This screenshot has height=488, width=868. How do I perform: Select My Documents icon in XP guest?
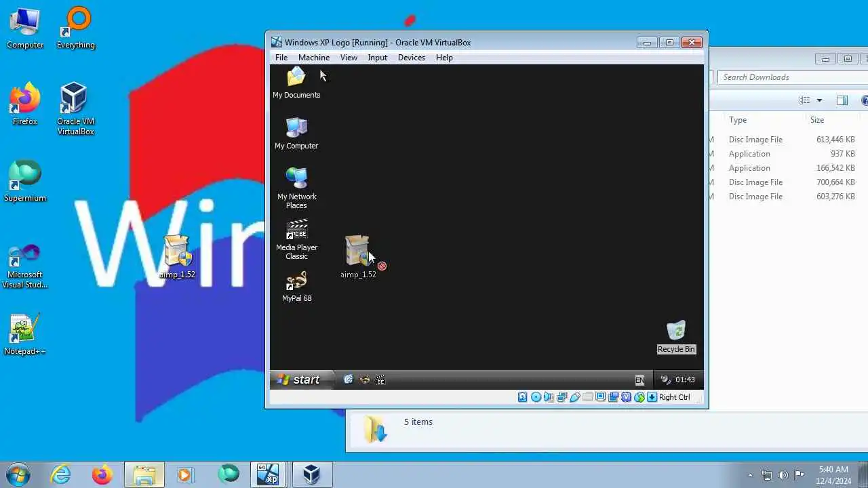click(296, 83)
